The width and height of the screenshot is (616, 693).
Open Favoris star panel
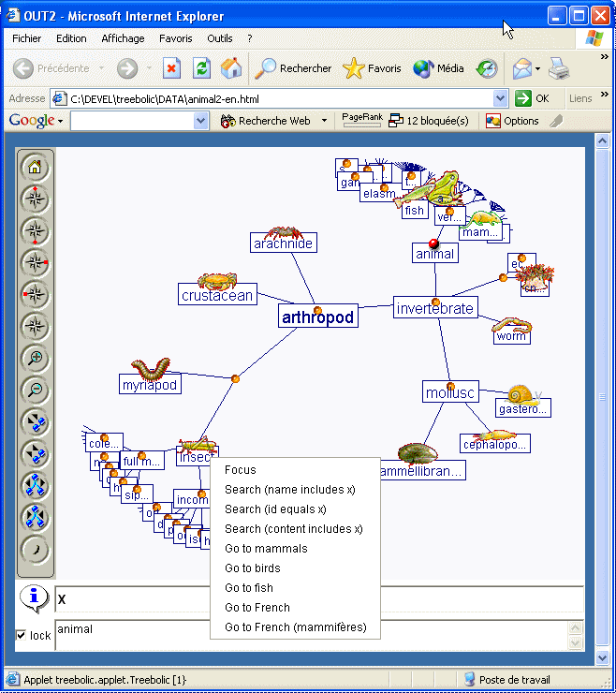(x=372, y=68)
